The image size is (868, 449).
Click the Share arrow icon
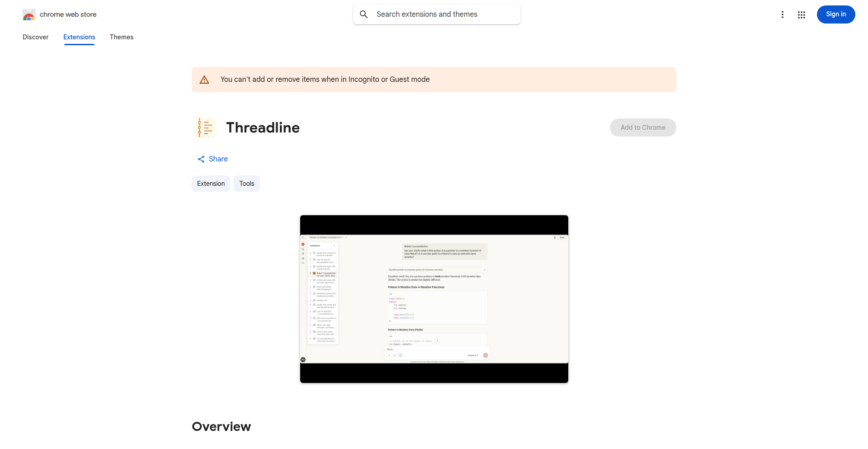[201, 159]
